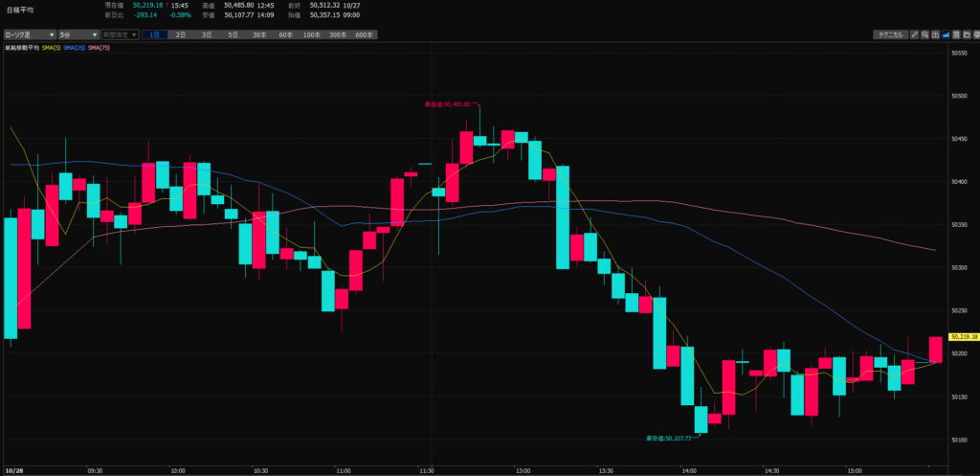The height and width of the screenshot is (476, 980).
Task: Select the 1日 range tab
Action: [155, 34]
